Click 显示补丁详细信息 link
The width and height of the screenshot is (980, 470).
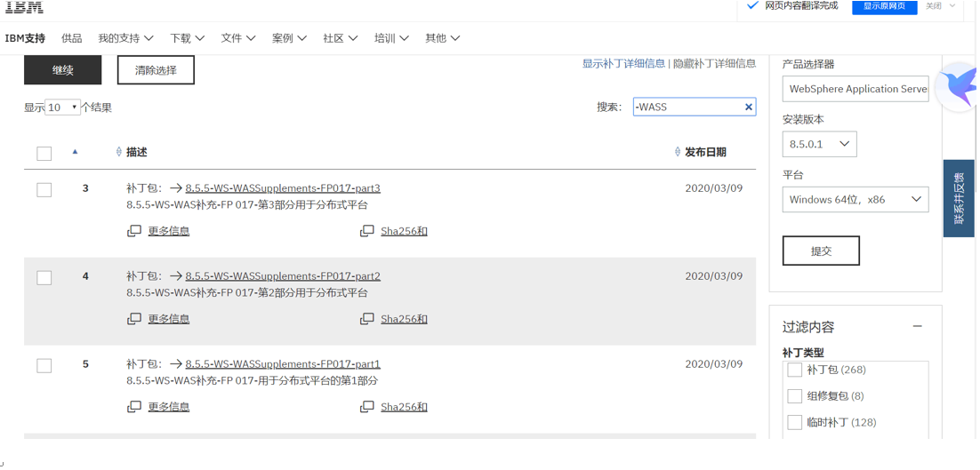coord(623,63)
